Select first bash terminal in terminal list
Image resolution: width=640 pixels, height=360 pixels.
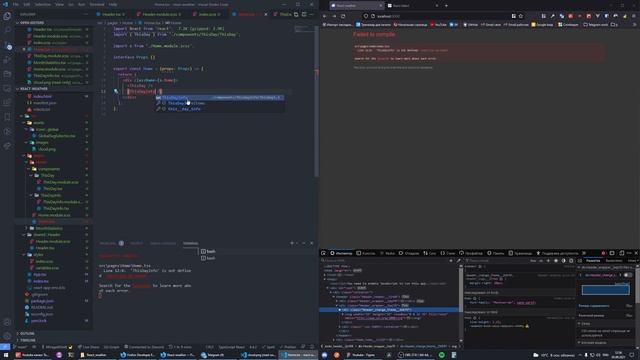208,251
